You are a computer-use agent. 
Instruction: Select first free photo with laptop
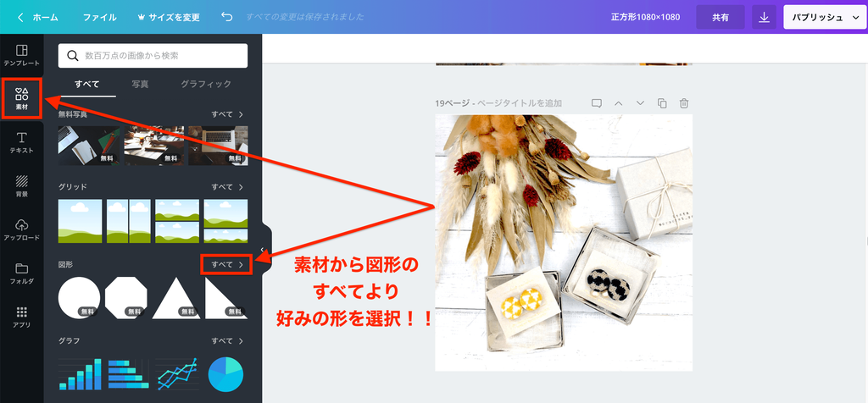[x=88, y=146]
